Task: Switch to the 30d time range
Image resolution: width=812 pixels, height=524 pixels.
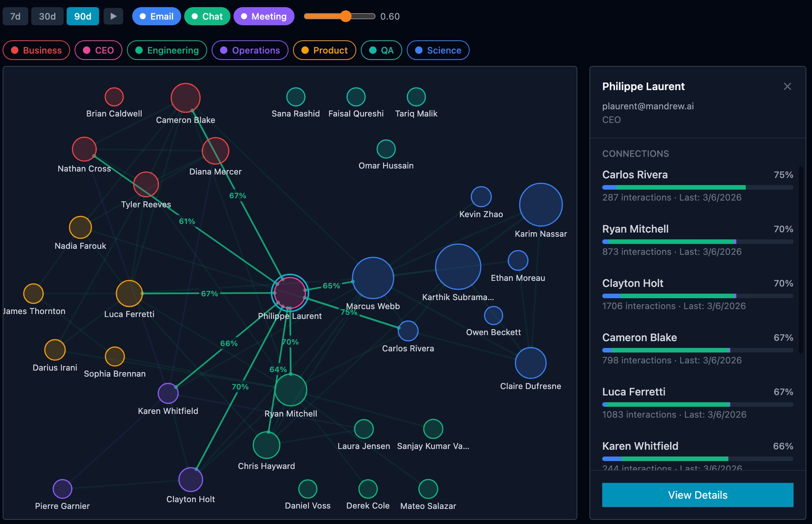Action: coord(47,16)
